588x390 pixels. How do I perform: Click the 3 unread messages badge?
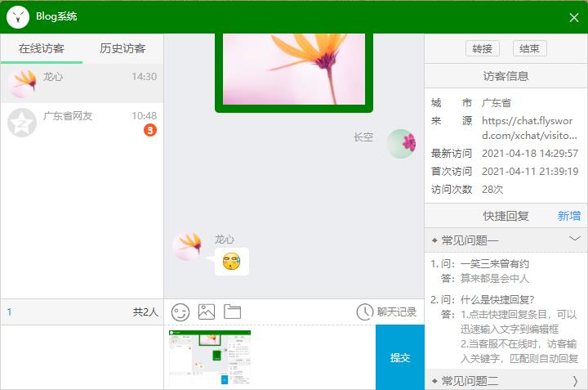click(x=149, y=130)
